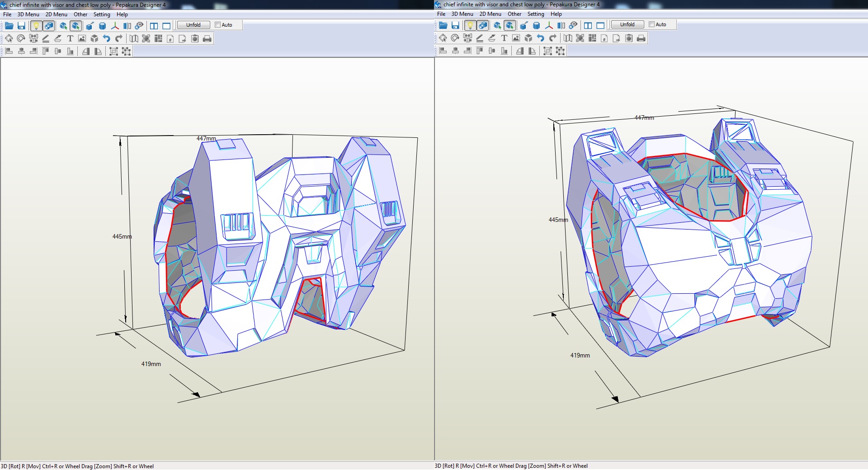Click Unfold button in left window

pyautogui.click(x=193, y=25)
